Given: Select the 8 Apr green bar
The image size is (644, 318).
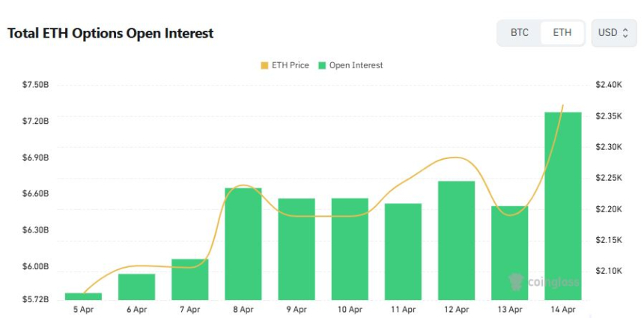Looking at the screenshot, I should 243,244.
